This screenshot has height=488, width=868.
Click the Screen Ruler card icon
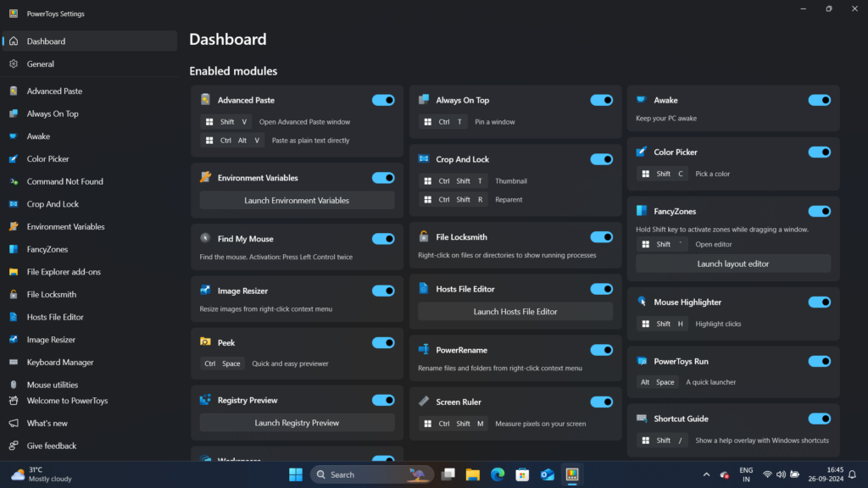(x=424, y=401)
